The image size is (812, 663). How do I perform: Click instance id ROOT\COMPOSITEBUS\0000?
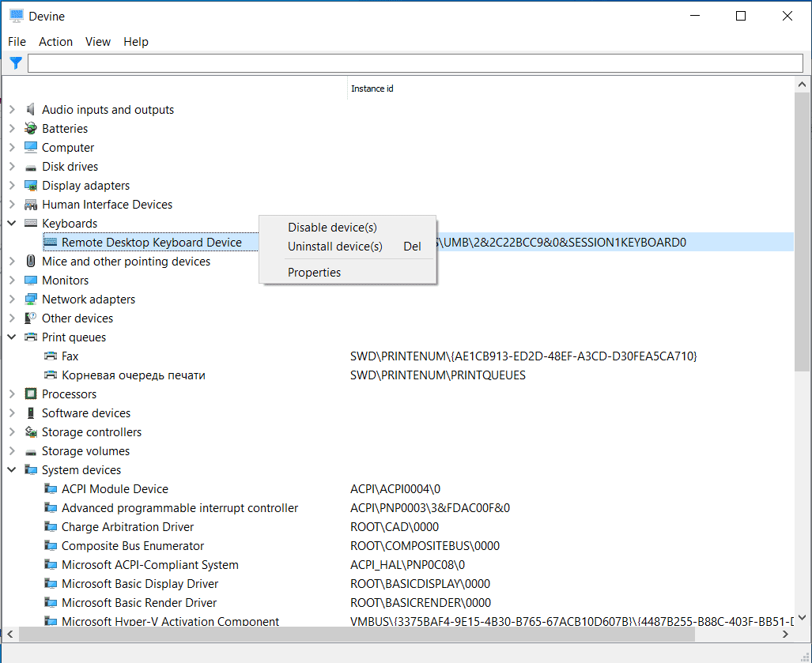[425, 545]
